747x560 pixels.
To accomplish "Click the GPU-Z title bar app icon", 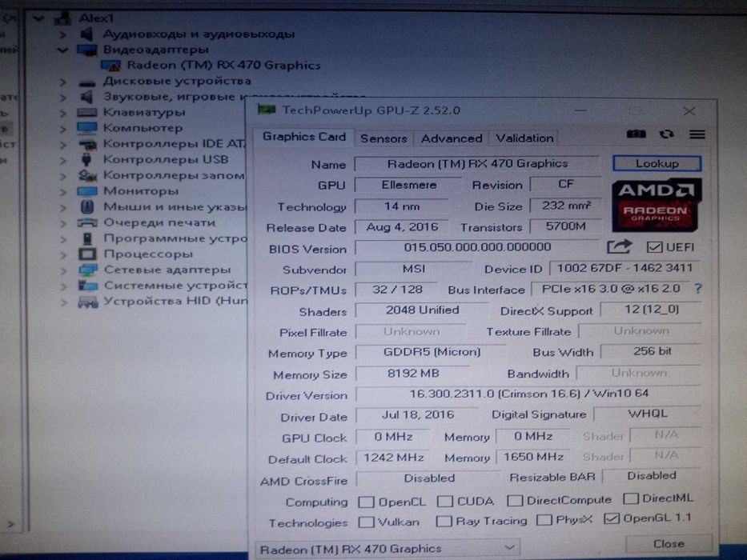I will [267, 110].
